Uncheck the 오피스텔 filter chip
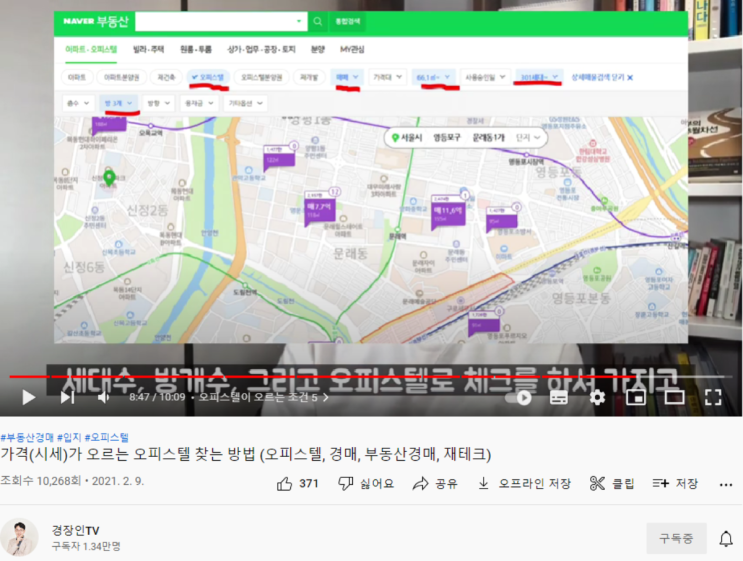This screenshot has width=743, height=561. point(208,77)
